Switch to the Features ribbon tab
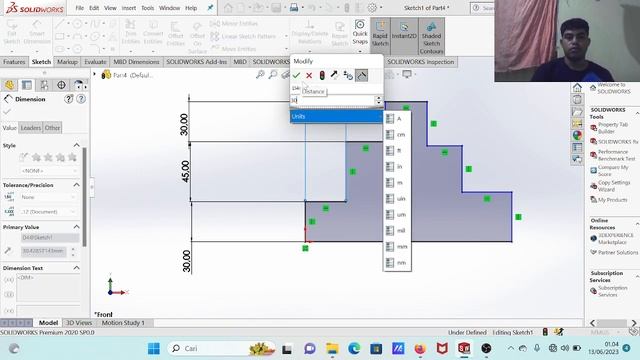Viewport: 640px width, 360px height. (x=14, y=62)
